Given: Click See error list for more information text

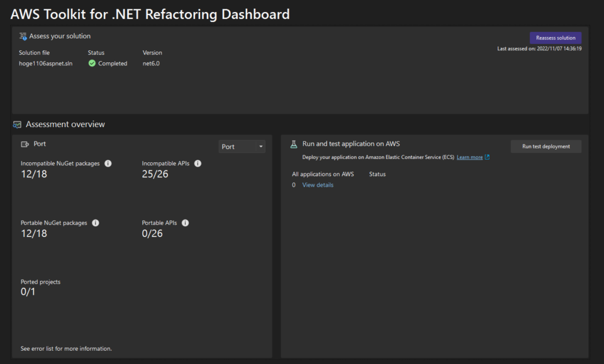Looking at the screenshot, I should pyautogui.click(x=66, y=348).
